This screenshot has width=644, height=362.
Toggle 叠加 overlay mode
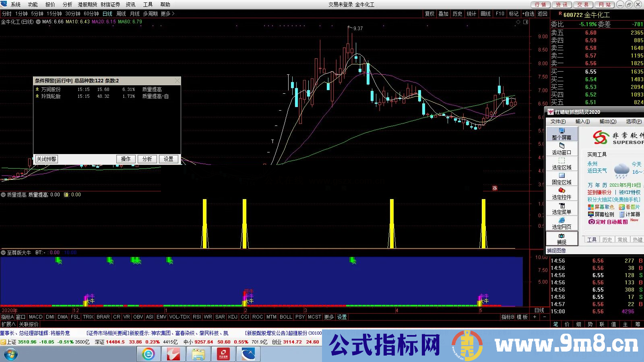click(443, 13)
